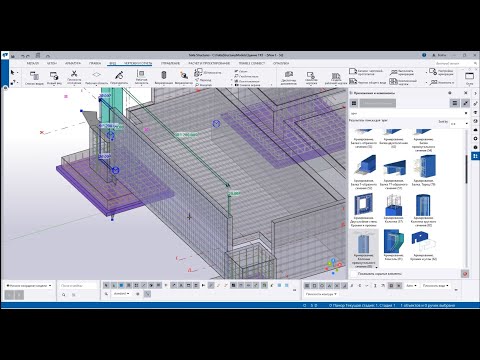Screen dimensions: 480x360
Task: Open Диспетчер документов document manager
Action: click(x=289, y=78)
